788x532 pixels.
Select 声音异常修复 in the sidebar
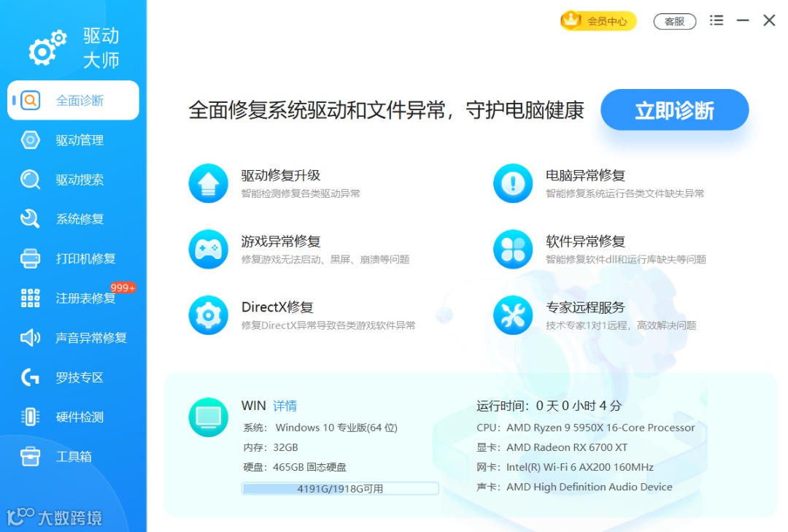[74, 337]
